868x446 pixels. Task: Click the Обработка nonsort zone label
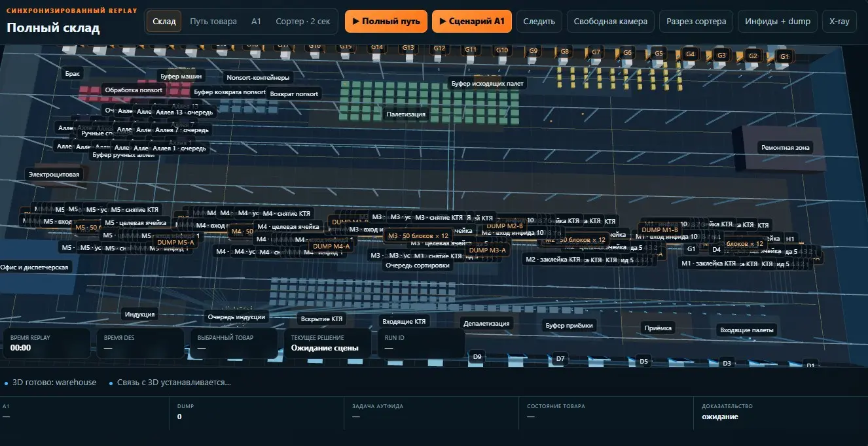pyautogui.click(x=132, y=90)
